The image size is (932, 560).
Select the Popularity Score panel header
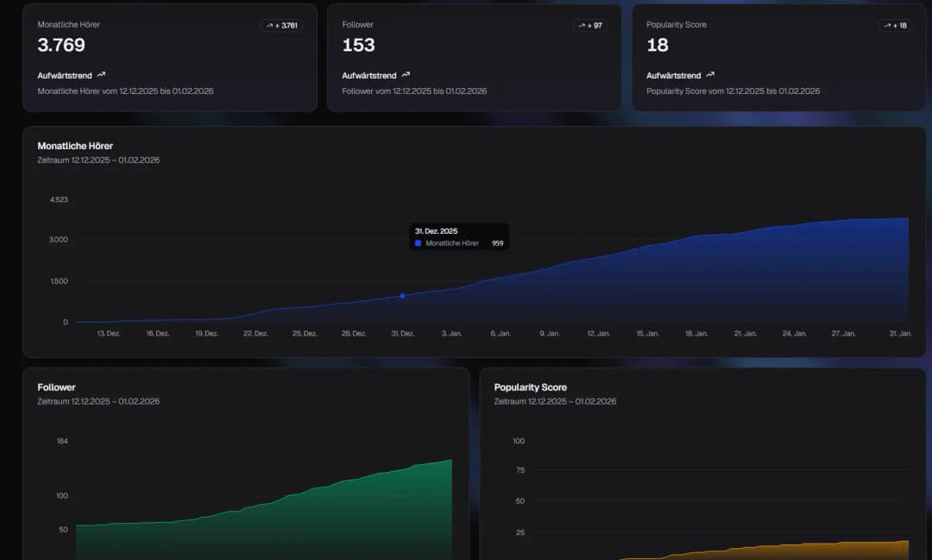530,387
